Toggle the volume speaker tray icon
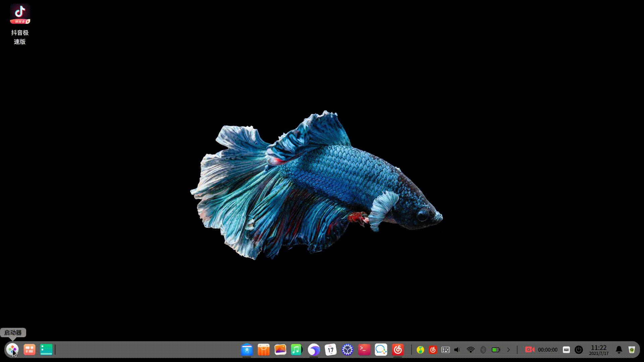 coord(457,350)
